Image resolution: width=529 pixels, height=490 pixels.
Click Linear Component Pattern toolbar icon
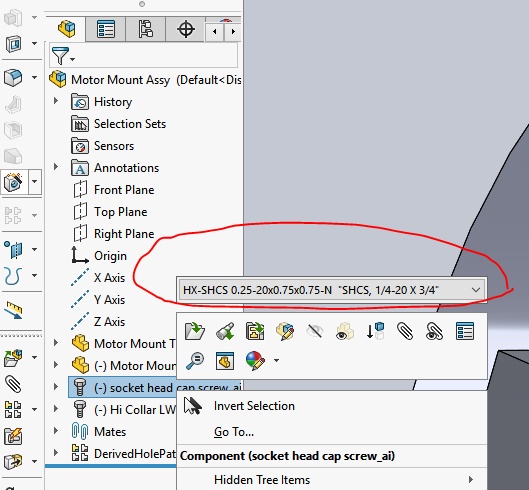click(13, 409)
